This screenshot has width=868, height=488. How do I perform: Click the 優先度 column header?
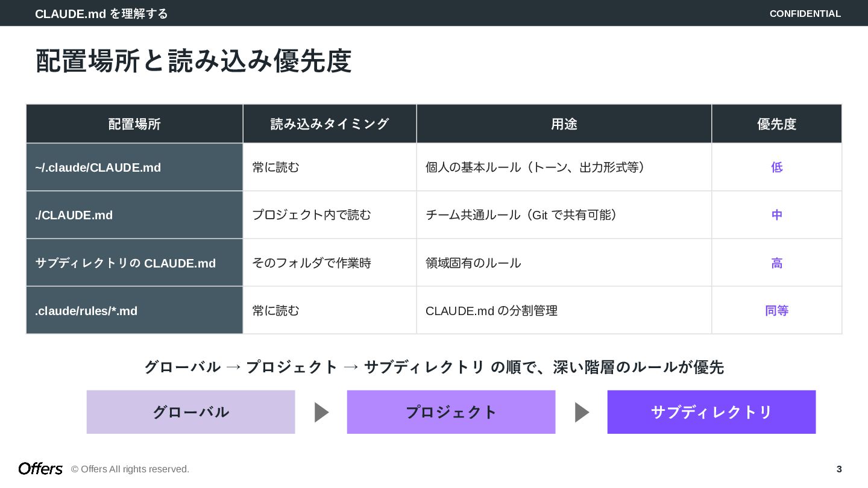[x=776, y=124]
